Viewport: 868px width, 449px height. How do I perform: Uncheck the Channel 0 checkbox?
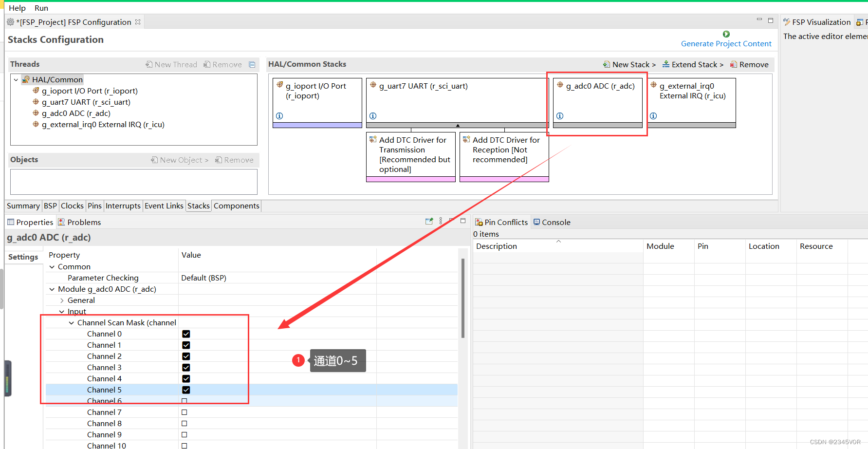click(186, 334)
